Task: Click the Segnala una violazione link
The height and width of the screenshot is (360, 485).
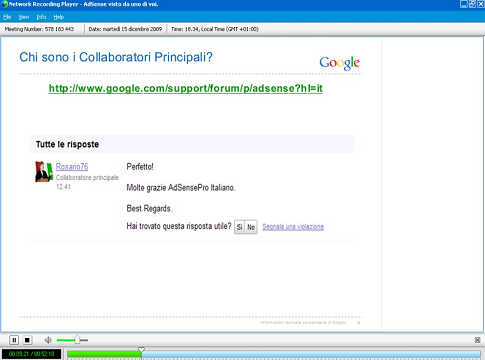Action: [x=293, y=227]
